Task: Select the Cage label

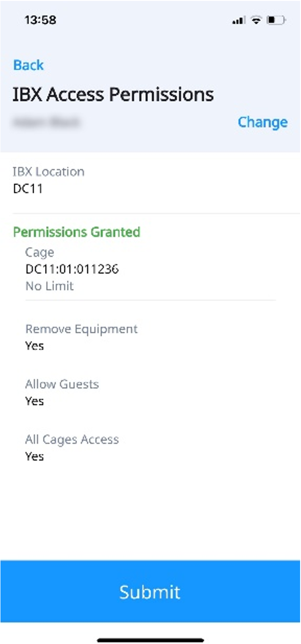Action: click(40, 252)
